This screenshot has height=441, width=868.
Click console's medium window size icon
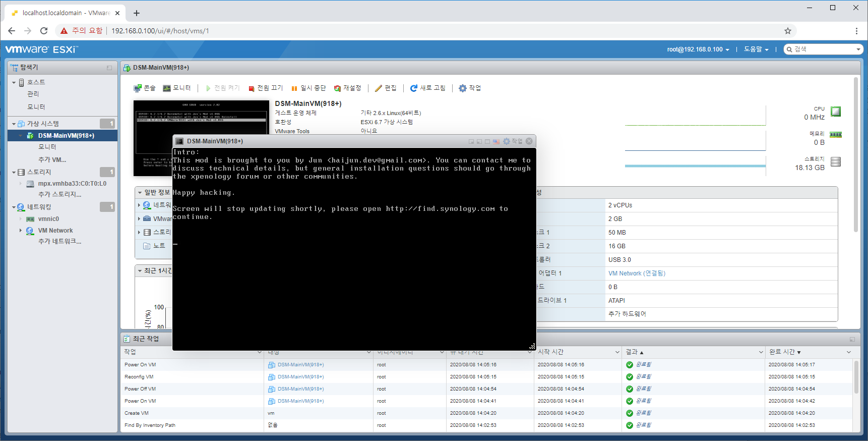tap(479, 141)
